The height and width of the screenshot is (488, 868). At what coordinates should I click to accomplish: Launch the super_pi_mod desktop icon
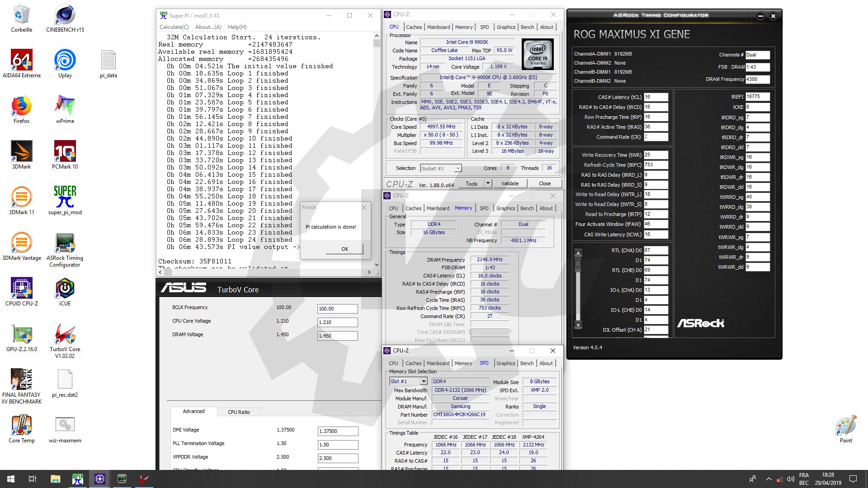(x=65, y=201)
